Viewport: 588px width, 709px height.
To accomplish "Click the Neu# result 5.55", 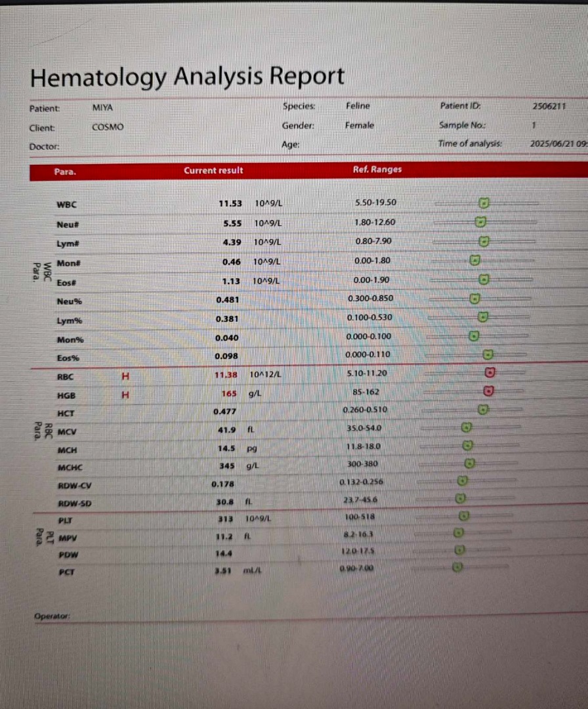I will pos(232,223).
